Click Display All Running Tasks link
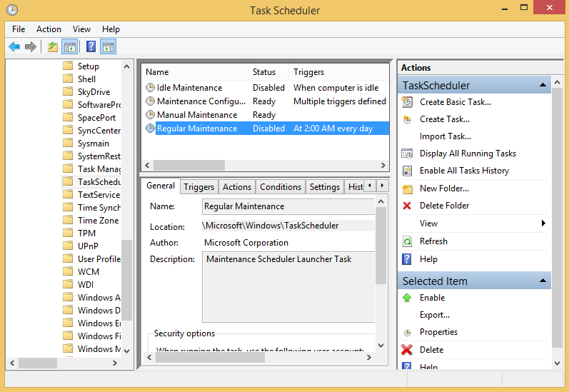 pos(468,154)
